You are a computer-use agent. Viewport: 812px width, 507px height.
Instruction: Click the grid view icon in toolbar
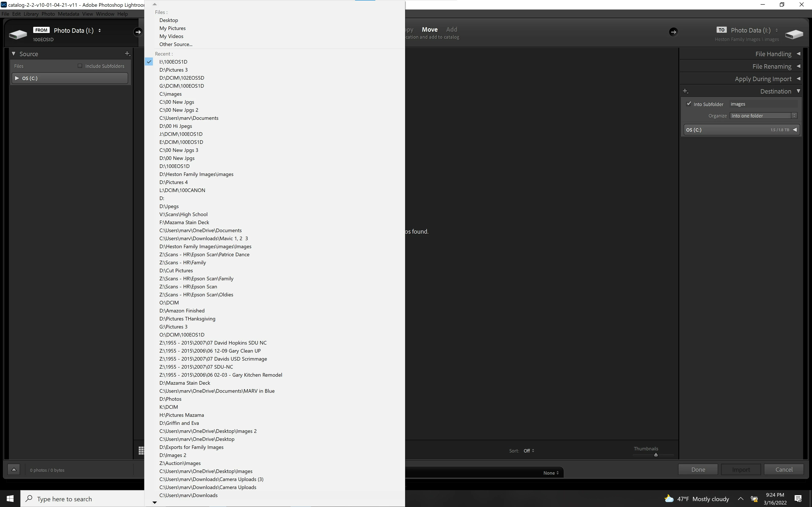click(141, 450)
